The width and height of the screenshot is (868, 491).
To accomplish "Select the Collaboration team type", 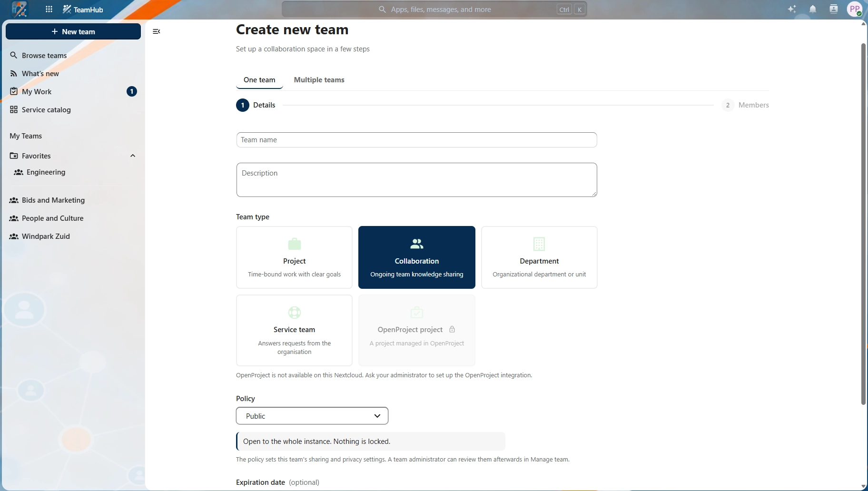I will (x=416, y=257).
